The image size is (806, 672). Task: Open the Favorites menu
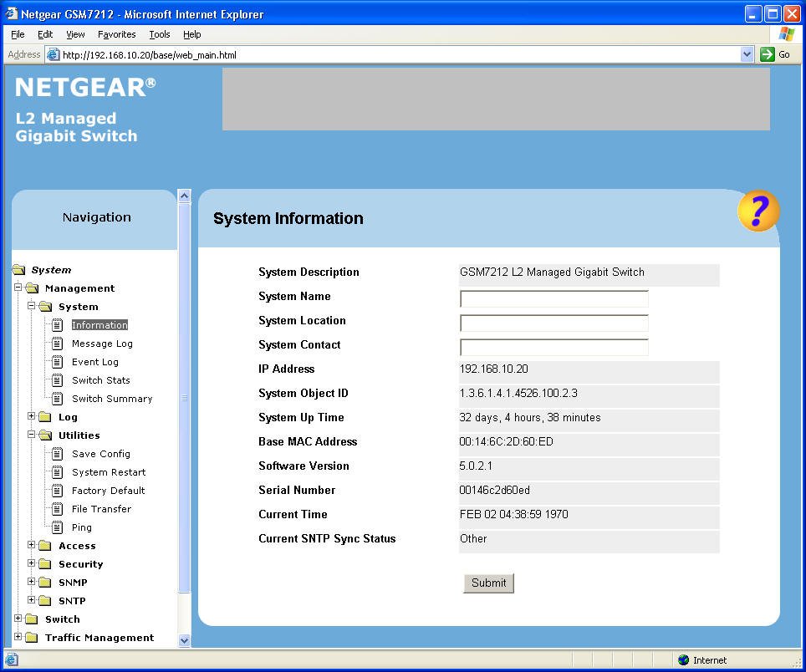[x=117, y=34]
